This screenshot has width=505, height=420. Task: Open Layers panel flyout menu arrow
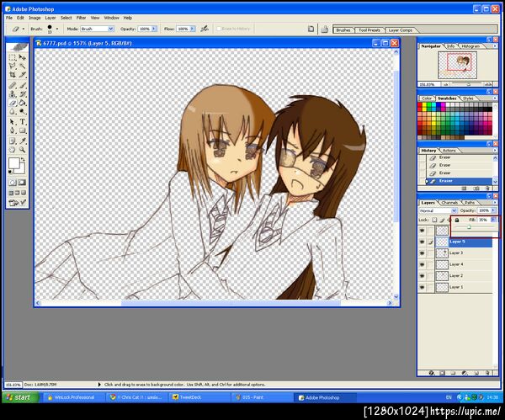(x=495, y=202)
